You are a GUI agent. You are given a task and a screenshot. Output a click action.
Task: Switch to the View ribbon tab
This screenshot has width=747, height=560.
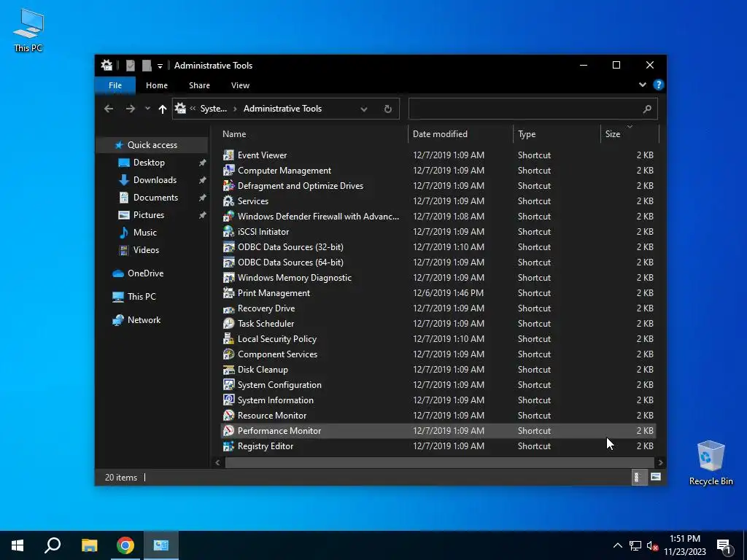[x=240, y=85]
